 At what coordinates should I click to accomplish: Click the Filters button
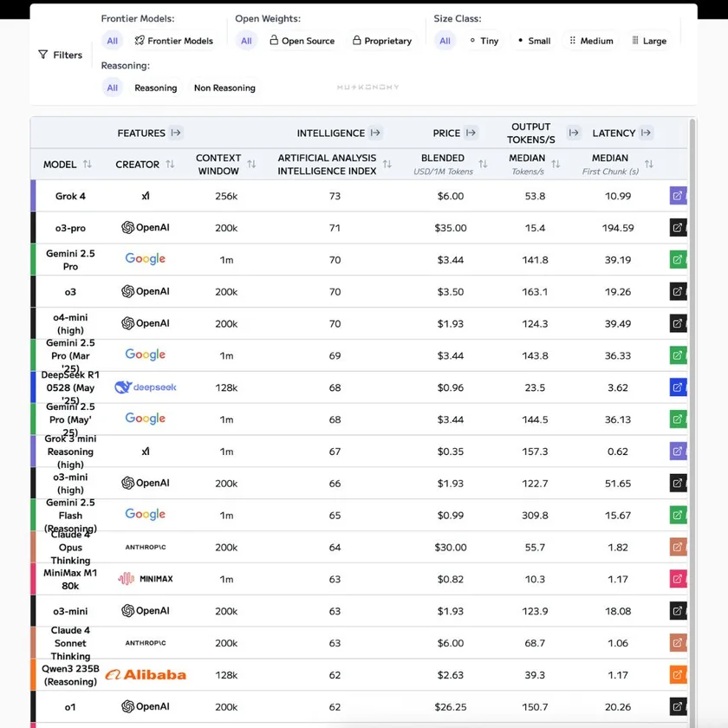(x=61, y=55)
